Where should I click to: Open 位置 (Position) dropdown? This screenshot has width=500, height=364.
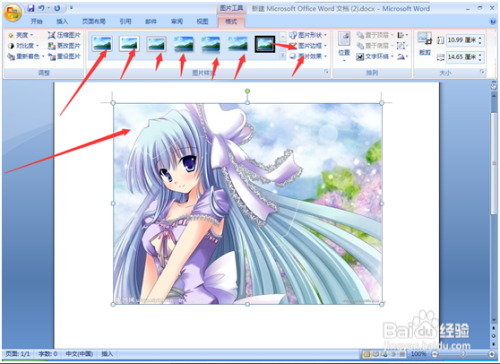[x=344, y=47]
